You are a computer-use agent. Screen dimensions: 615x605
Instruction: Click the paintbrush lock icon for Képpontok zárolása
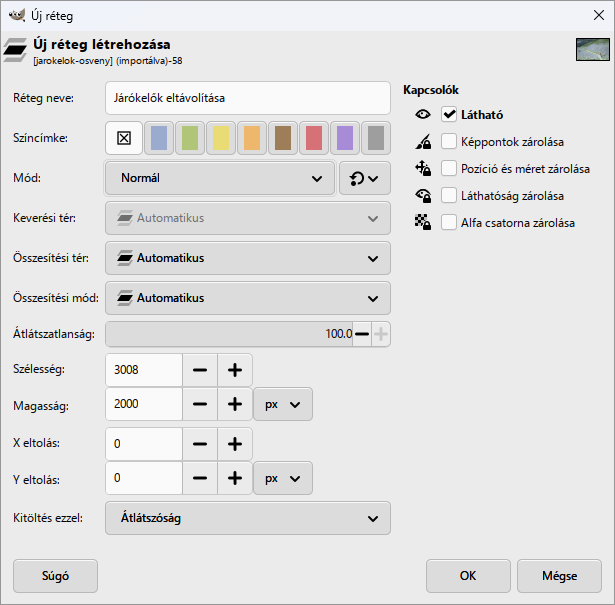[423, 142]
